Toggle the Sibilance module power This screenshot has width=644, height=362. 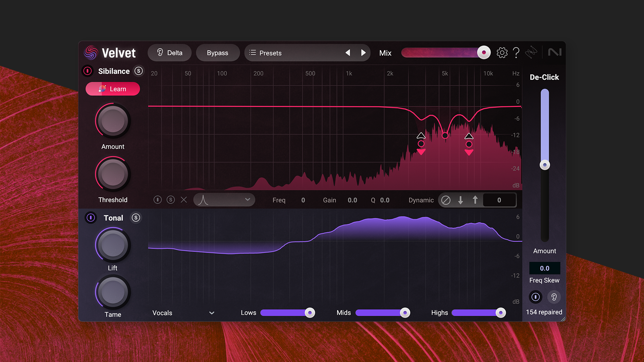click(x=88, y=71)
